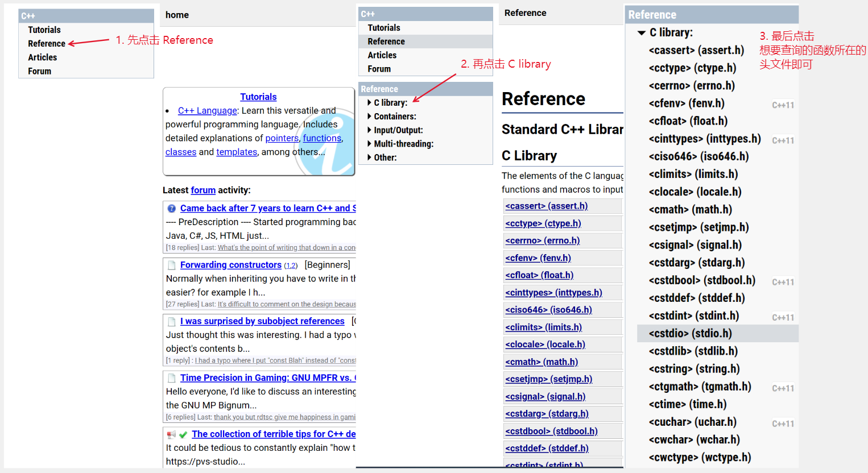This screenshot has height=473, width=868.
Task: Open Forum in the Reference page C++ menu
Action: tap(379, 69)
